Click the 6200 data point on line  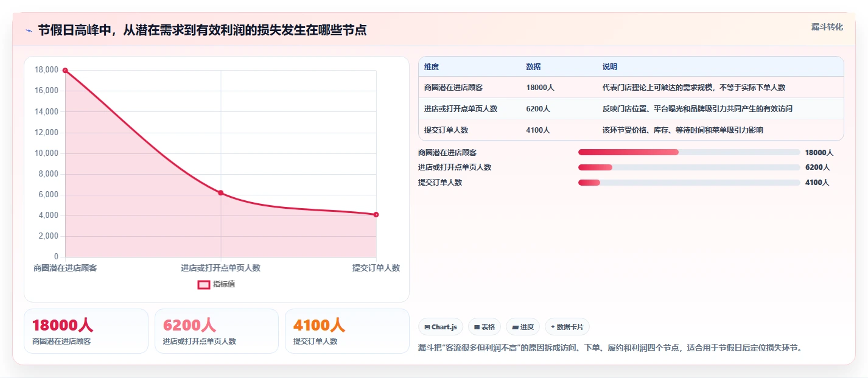click(221, 193)
